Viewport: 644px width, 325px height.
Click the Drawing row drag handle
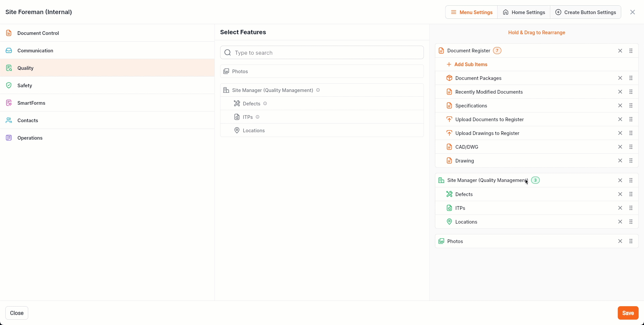click(631, 160)
